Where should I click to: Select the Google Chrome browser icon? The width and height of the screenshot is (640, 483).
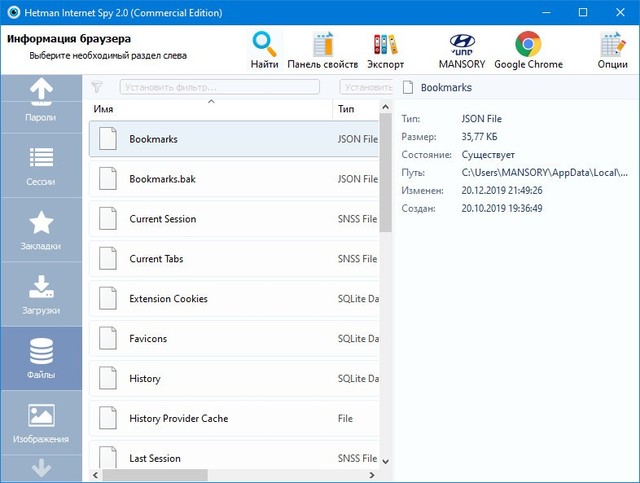(x=528, y=45)
